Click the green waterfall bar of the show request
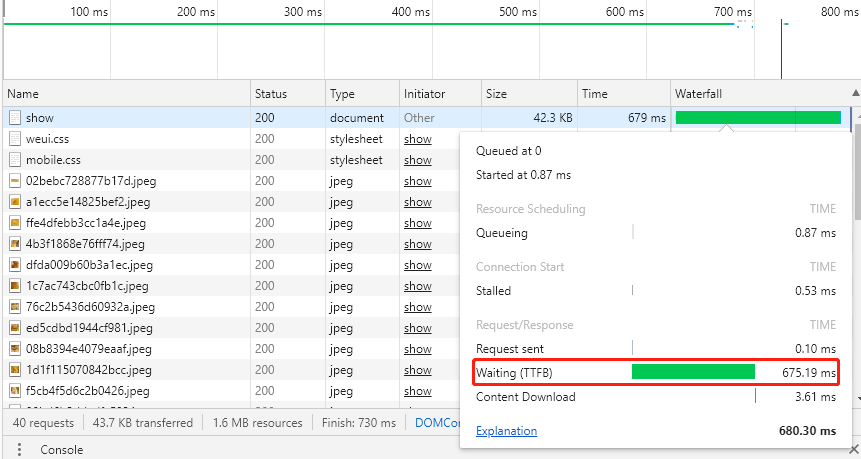Viewport: 861px width, 459px height. point(758,118)
